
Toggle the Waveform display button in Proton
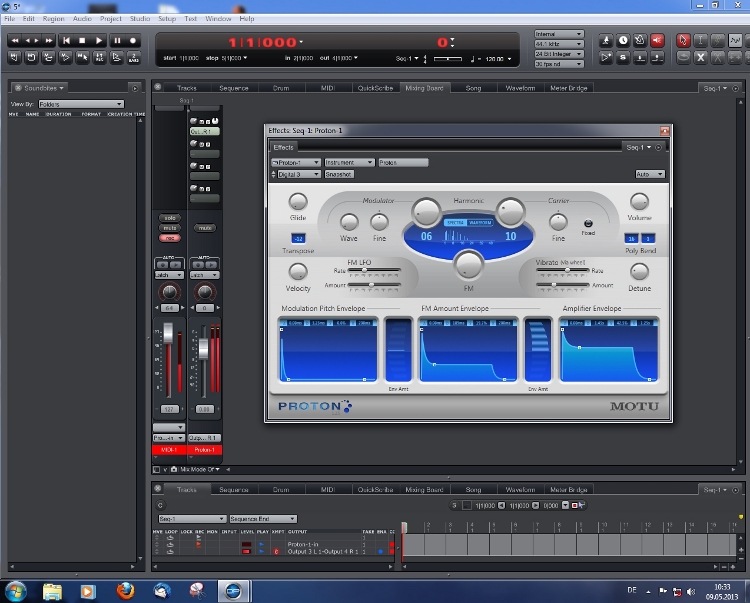(480, 223)
